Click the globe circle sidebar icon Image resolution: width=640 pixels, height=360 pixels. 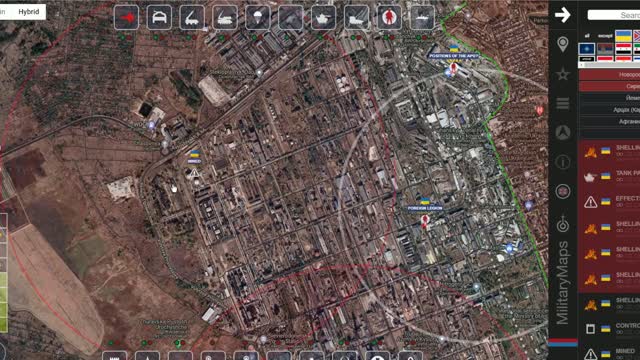point(563,191)
